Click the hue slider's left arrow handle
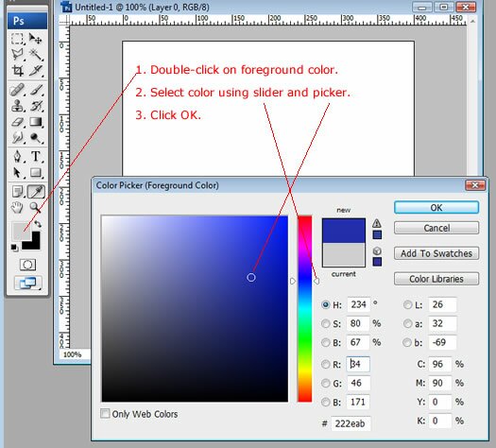Viewport: 496px width, 448px height. [x=293, y=281]
